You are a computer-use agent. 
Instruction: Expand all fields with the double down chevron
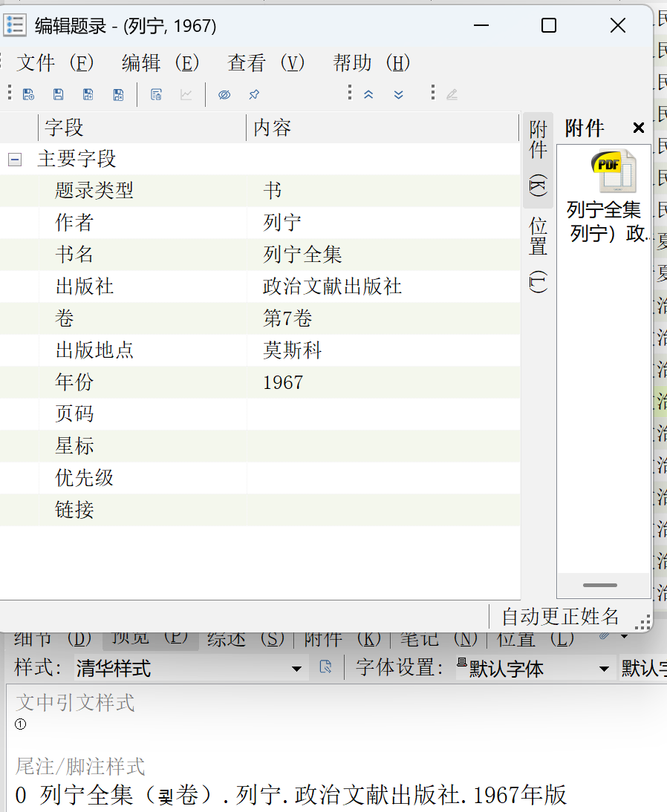(x=399, y=94)
